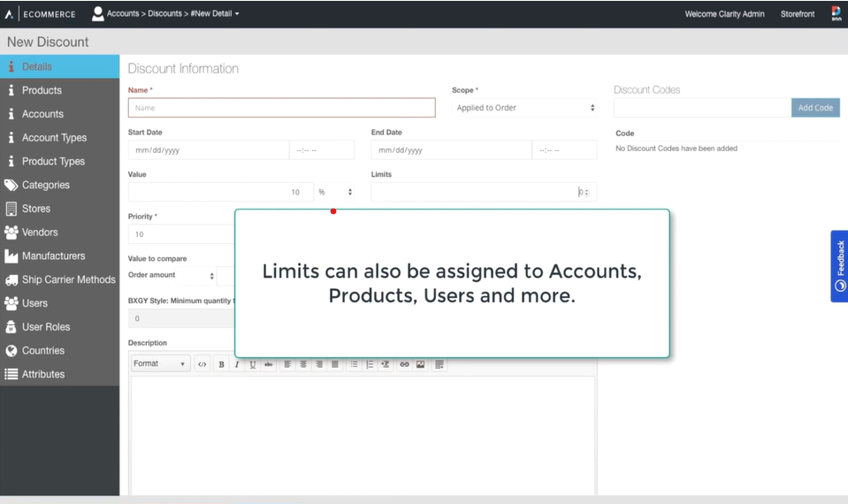Open the Products section in sidebar
Image resolution: width=848 pixels, height=504 pixels.
(59, 90)
